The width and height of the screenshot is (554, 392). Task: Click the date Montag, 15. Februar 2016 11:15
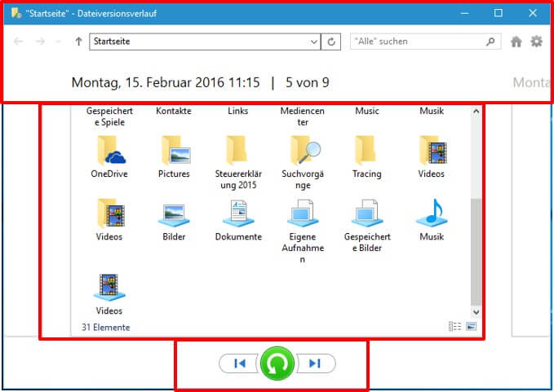point(166,82)
